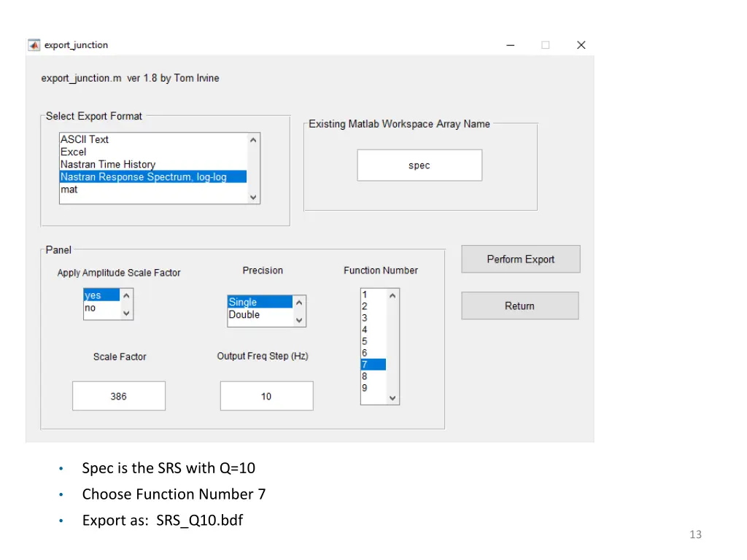Select Function Number 7
The width and height of the screenshot is (747, 560).
tap(373, 365)
